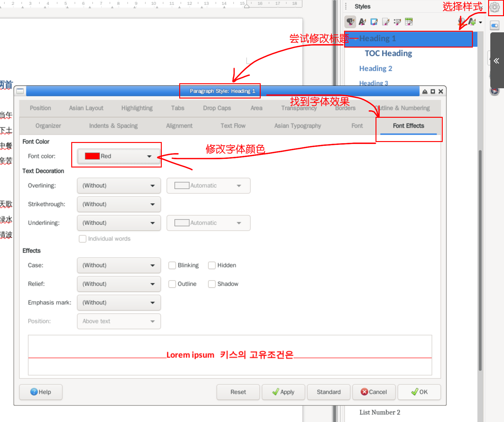Viewport: 504px width, 422px height.
Task: Switch to Asian Layout tab
Action: [86, 108]
